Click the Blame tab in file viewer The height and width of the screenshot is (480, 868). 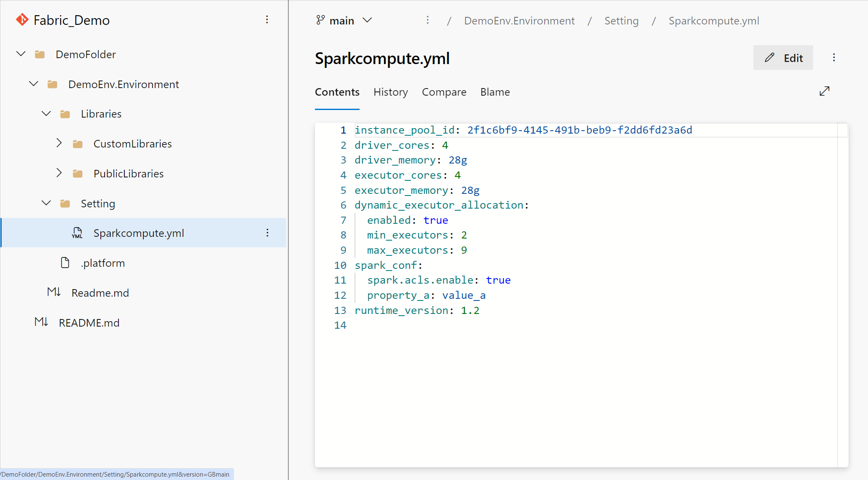495,91
